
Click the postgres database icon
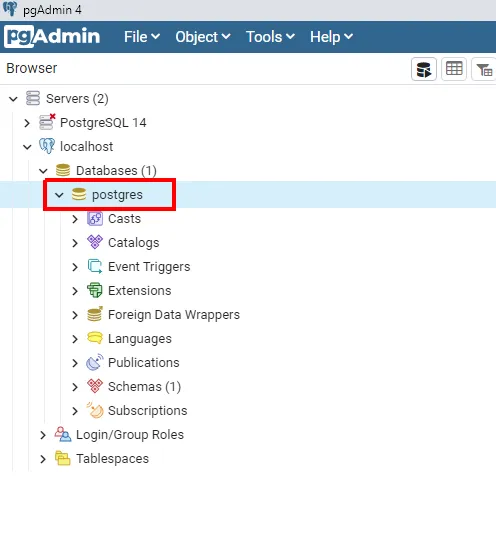(79, 194)
